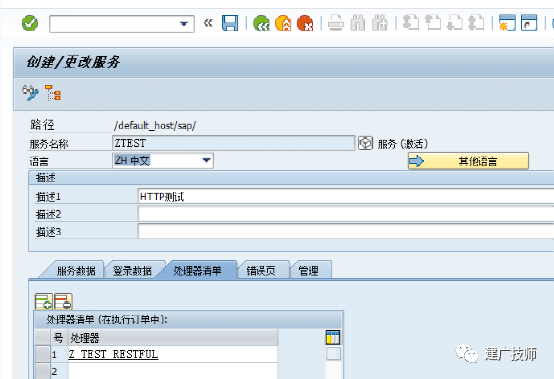Click the 其他语言 button
The width and height of the screenshot is (554, 379).
pos(468,161)
